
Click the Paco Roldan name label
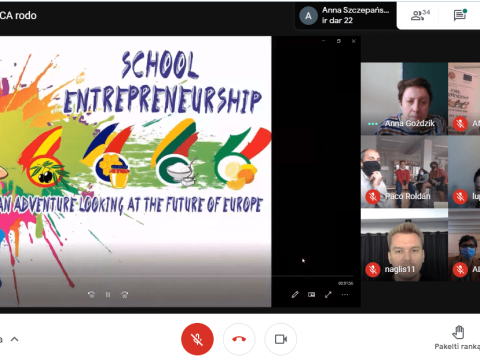[408, 196]
